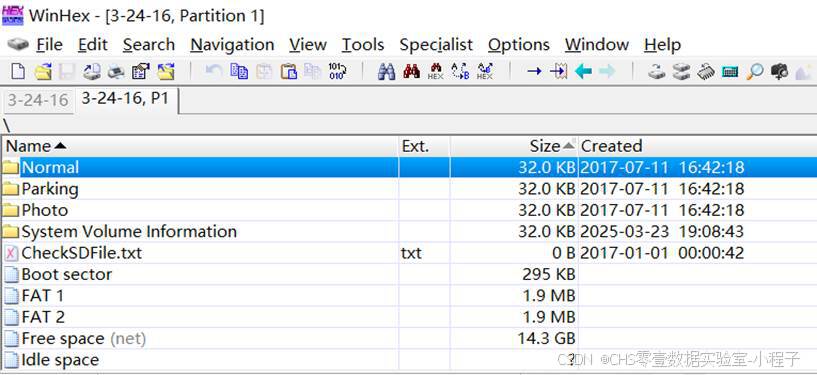Click the Print toolbar icon
The height and width of the screenshot is (375, 817).
point(116,71)
